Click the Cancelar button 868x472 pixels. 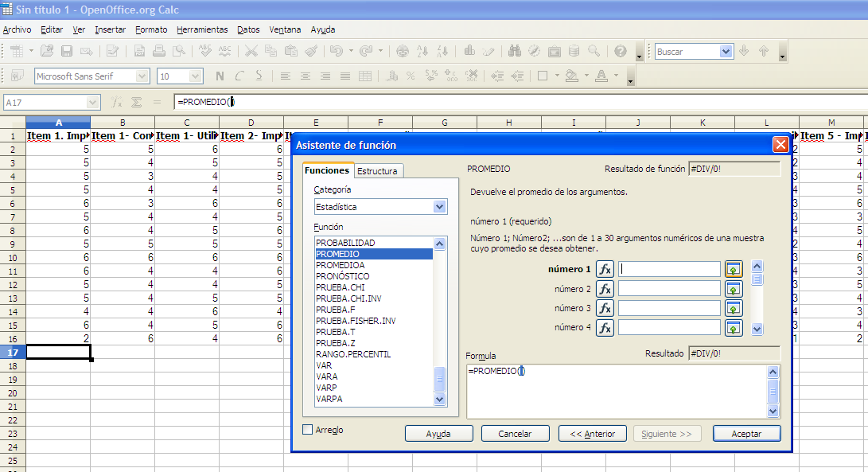coord(515,434)
